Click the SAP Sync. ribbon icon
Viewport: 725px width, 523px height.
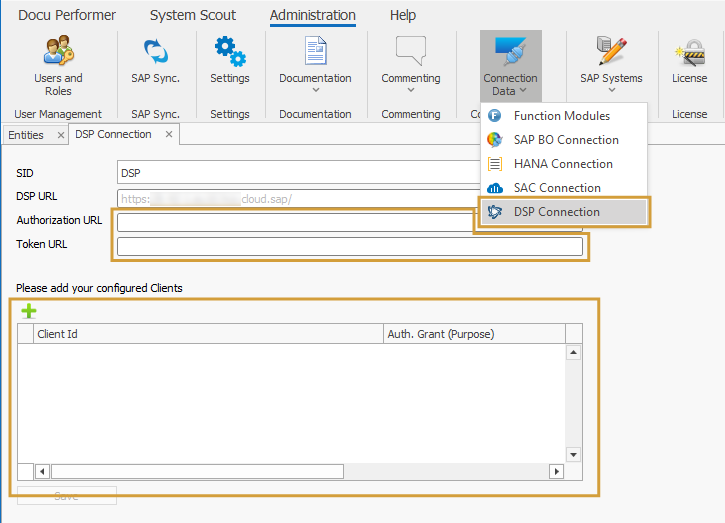coord(155,62)
